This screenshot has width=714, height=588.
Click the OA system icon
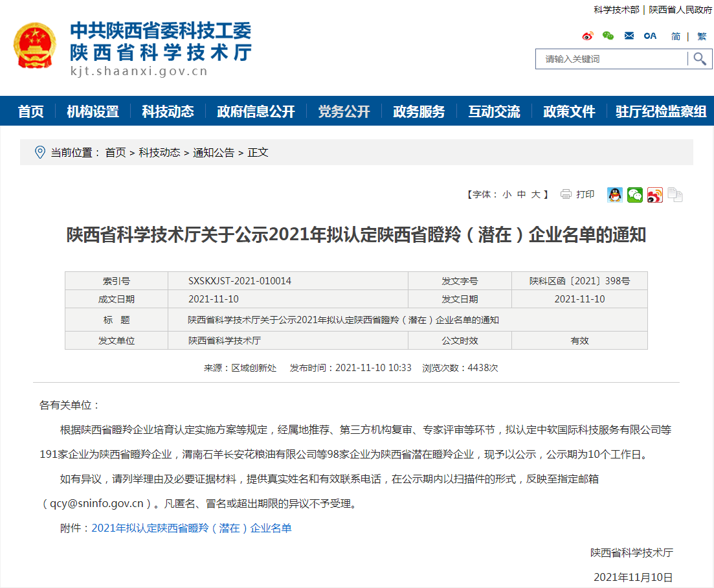tap(650, 36)
